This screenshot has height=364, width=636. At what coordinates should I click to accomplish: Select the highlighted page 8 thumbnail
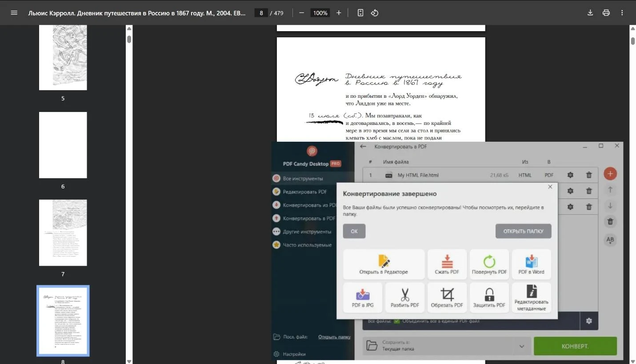point(63,320)
